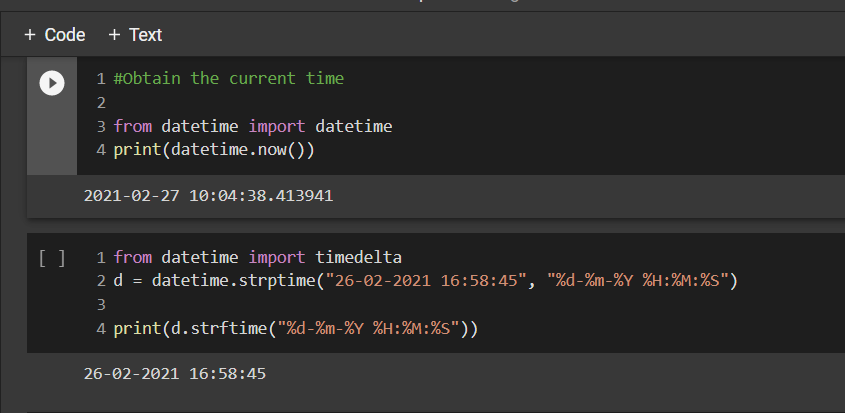Place cursor on print(datetime.now()) line
Viewport: 845px width, 413px height.
pos(214,150)
